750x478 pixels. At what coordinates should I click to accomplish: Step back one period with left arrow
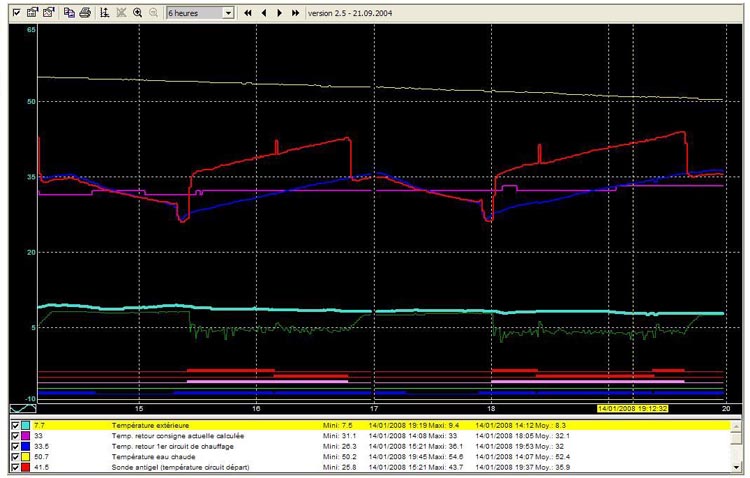coord(264,13)
